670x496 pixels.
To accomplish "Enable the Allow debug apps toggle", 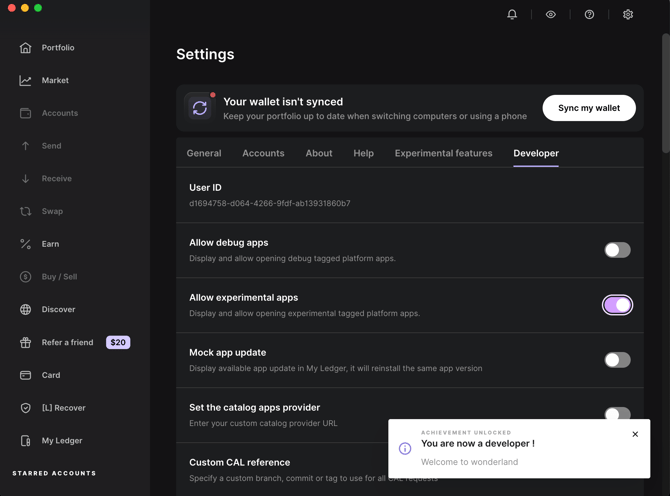I will [x=617, y=250].
